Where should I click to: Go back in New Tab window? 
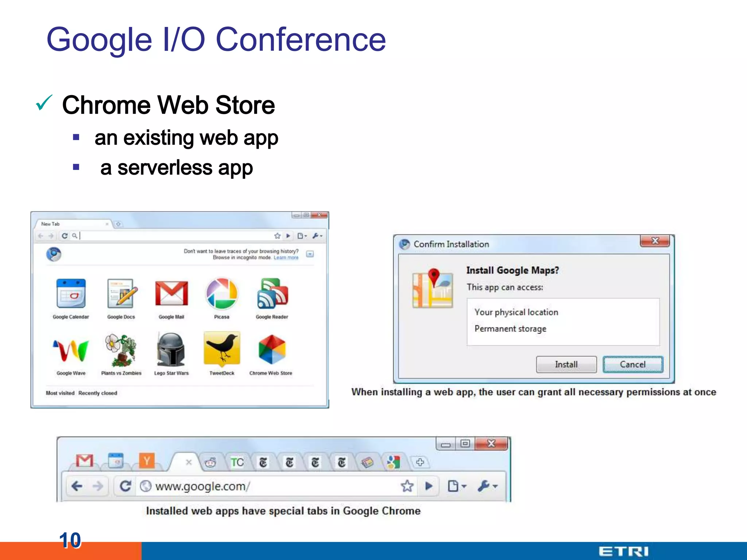point(40,236)
